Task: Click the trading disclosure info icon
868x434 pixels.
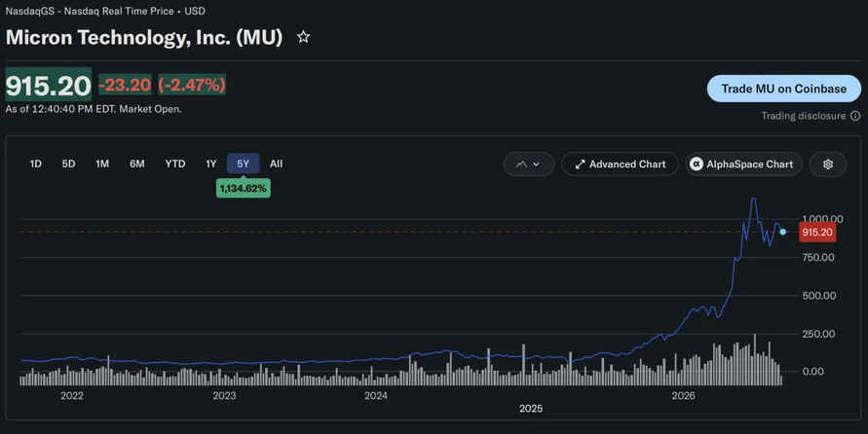Action: point(855,116)
